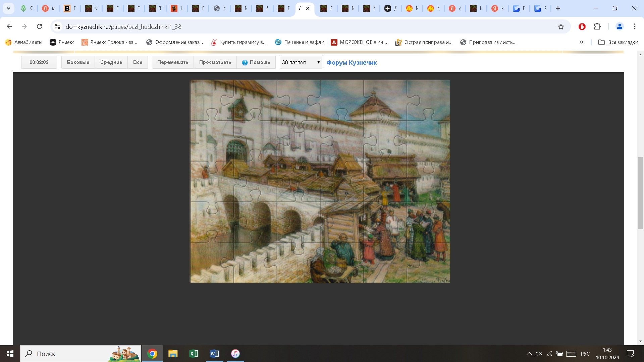644x362 pixels.
Task: Open the Помощь help button
Action: tap(256, 62)
